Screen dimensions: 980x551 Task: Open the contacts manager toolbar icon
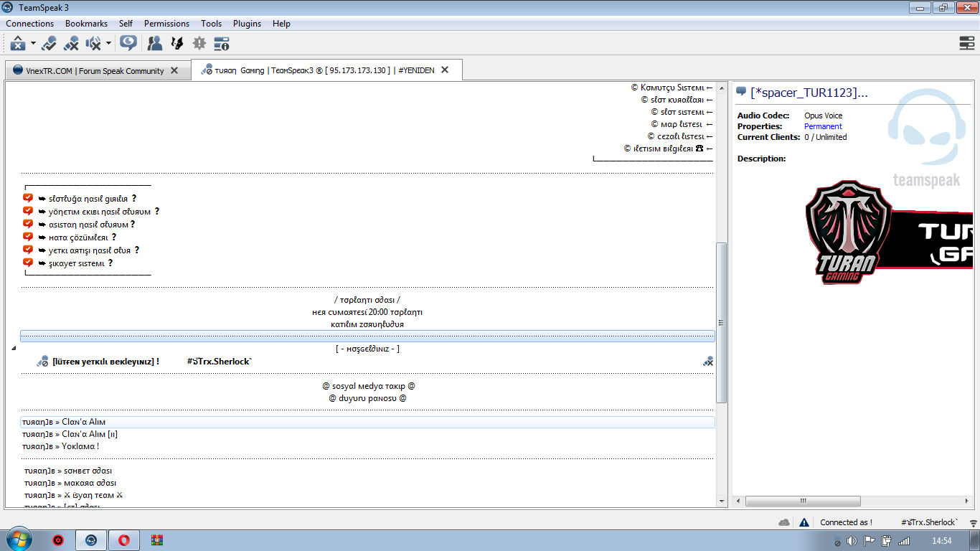click(154, 44)
